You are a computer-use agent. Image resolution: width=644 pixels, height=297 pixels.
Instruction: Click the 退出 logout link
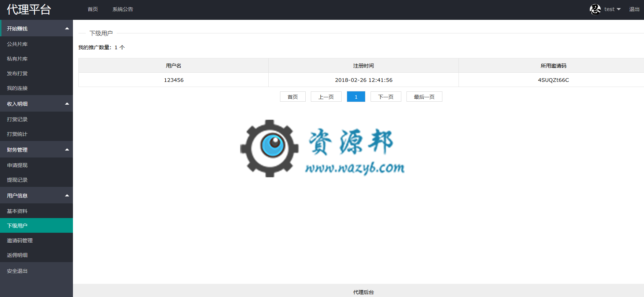pyautogui.click(x=634, y=9)
